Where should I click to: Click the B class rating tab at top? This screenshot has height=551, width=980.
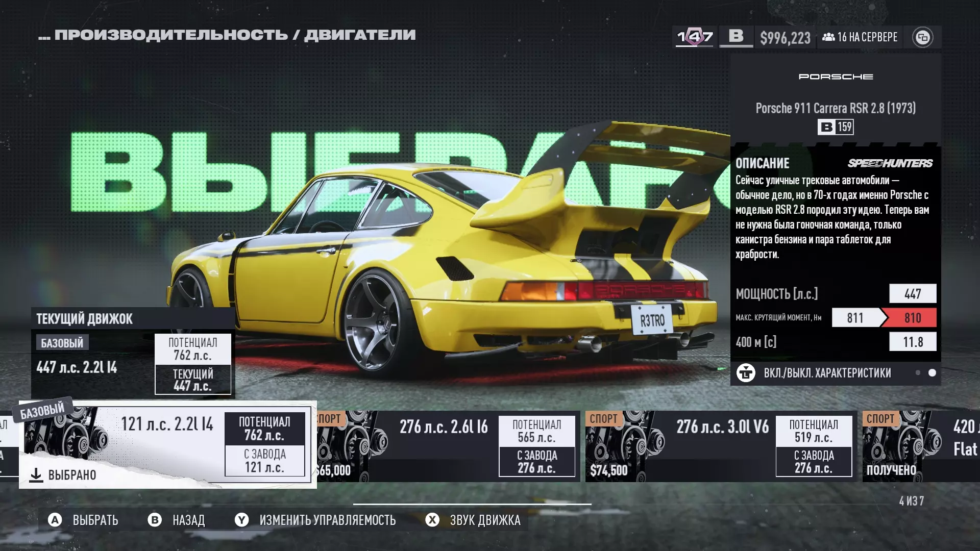click(x=736, y=36)
